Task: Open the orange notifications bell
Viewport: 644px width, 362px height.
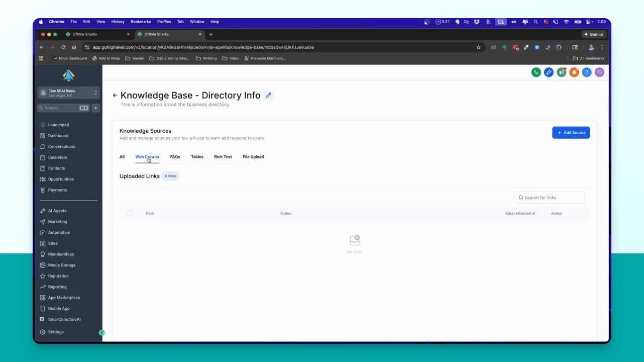Action: click(574, 72)
